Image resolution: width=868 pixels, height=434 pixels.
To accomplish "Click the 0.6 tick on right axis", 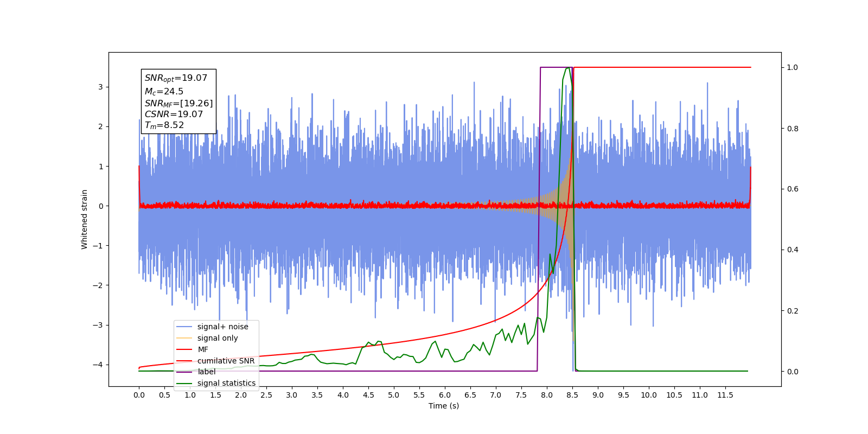I will click(x=793, y=189).
